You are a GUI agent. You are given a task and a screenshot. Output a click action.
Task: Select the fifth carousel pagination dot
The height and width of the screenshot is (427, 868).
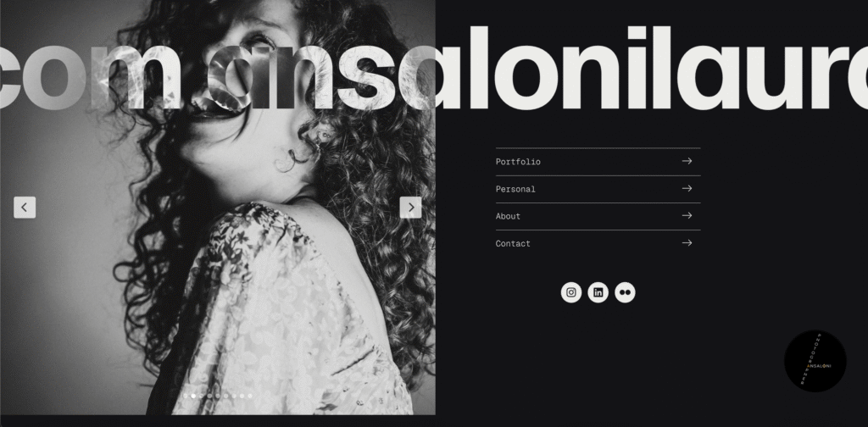pyautogui.click(x=218, y=396)
